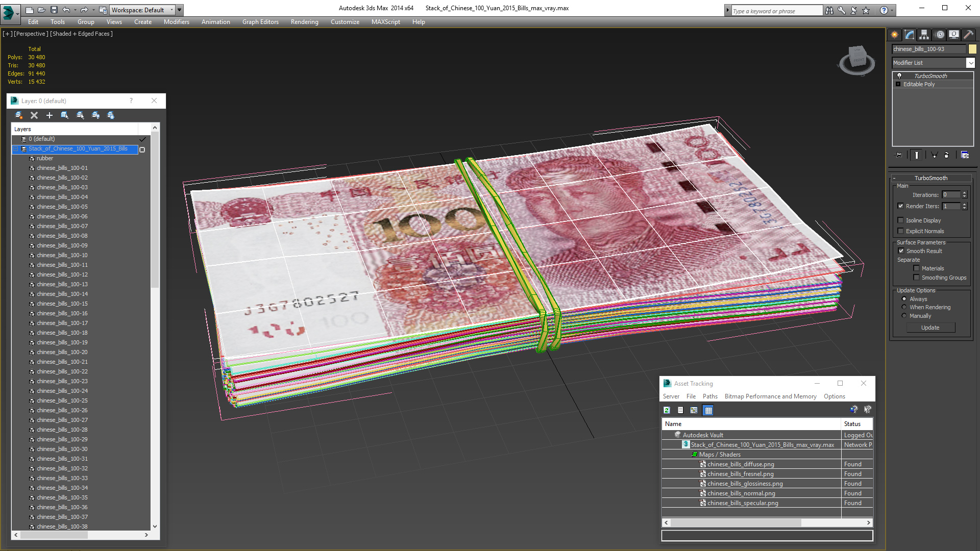Click Freeze/Unfreeze All Layers snowflake icon
The height and width of the screenshot is (551, 980).
tap(111, 115)
